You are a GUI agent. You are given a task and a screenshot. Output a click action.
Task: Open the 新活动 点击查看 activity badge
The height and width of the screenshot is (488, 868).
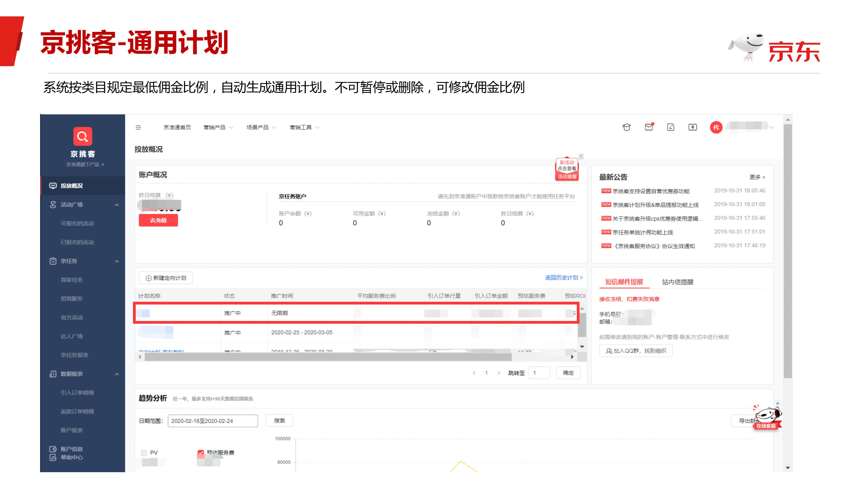pos(567,169)
